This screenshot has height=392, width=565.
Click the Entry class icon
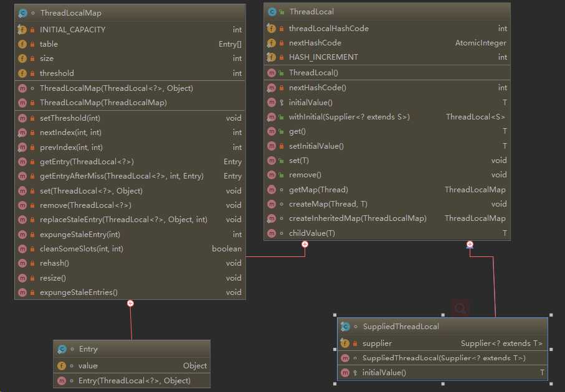pos(62,349)
